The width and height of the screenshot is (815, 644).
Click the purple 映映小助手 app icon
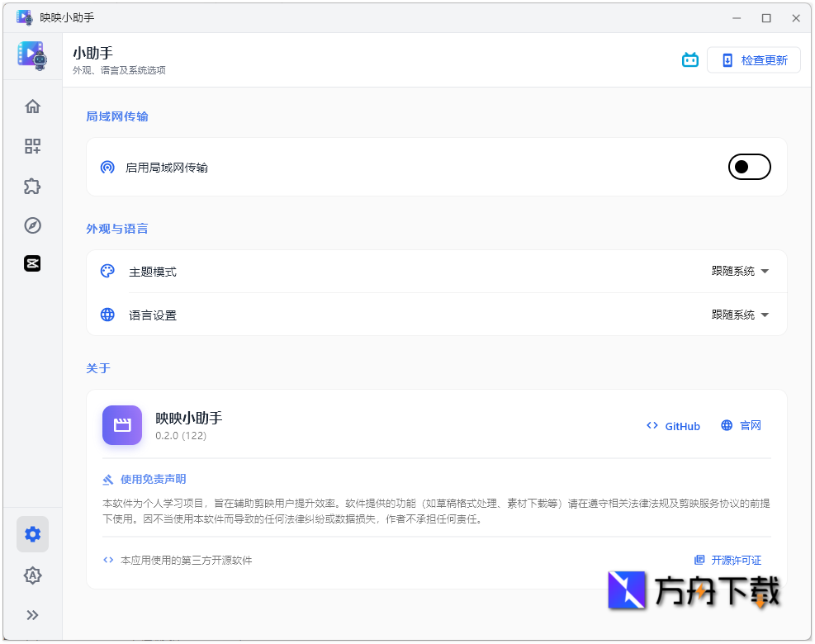(122, 425)
